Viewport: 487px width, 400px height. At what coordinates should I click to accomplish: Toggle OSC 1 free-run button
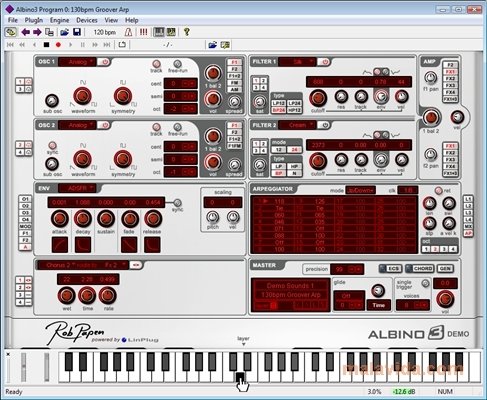coord(177,64)
